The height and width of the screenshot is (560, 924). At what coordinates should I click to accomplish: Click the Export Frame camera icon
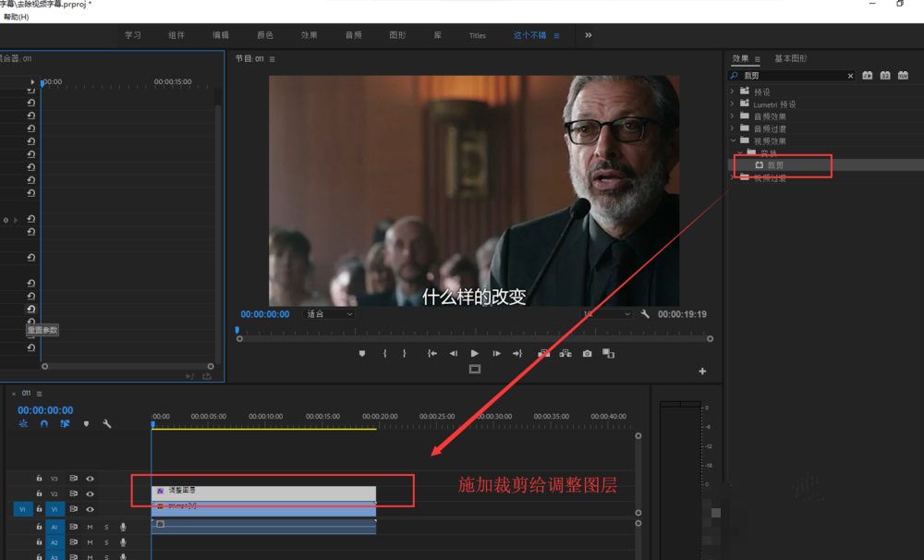pyautogui.click(x=587, y=353)
